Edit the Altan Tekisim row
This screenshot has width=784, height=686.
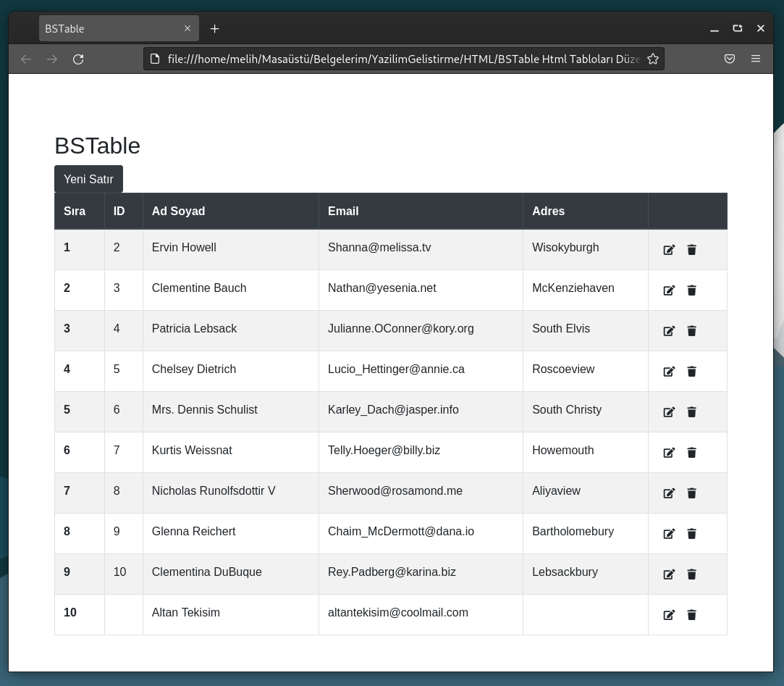[669, 614]
